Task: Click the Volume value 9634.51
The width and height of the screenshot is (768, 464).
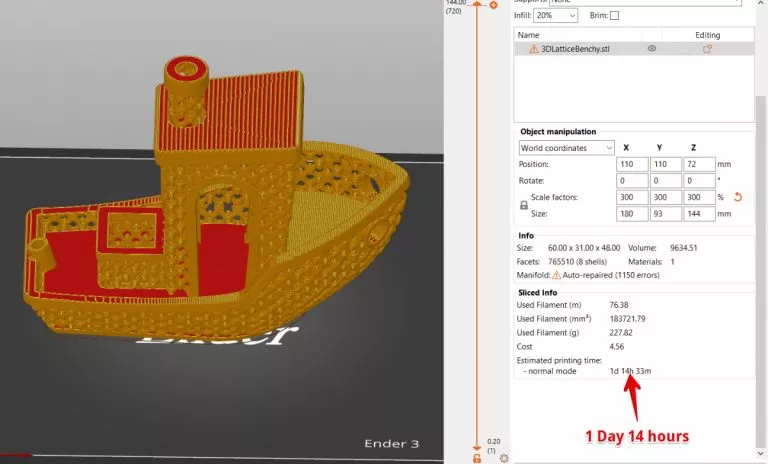Action: [683, 248]
